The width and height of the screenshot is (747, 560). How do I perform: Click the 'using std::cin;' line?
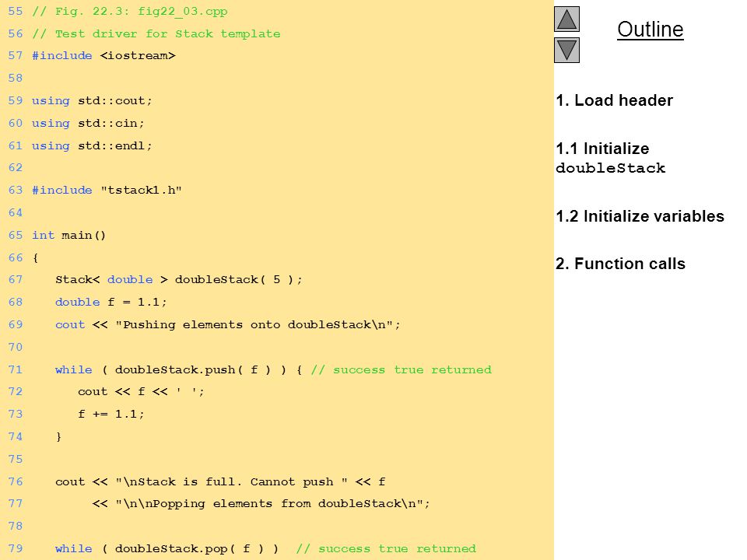pyautogui.click(x=88, y=124)
